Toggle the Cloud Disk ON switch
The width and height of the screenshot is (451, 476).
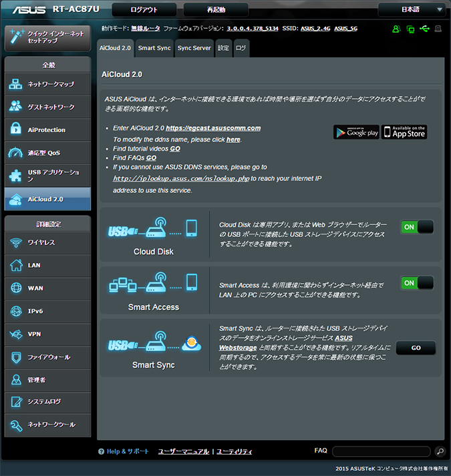tap(417, 227)
